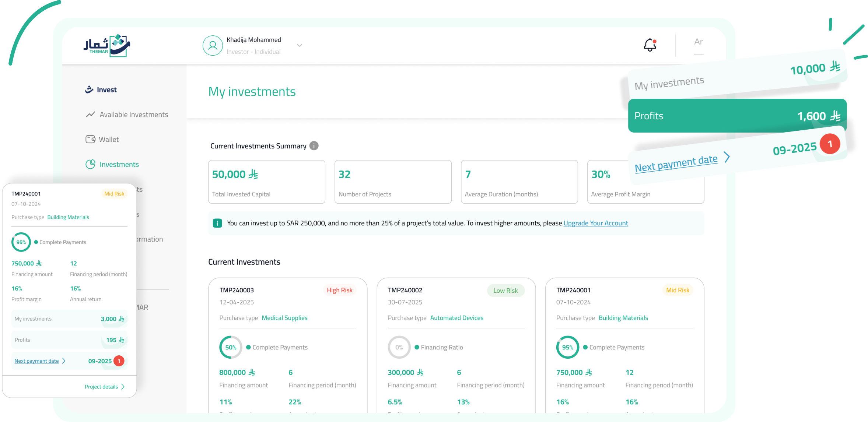Viewport: 868px width, 422px height.
Task: Expand the Khadija Mohammed account dropdown
Action: point(300,46)
